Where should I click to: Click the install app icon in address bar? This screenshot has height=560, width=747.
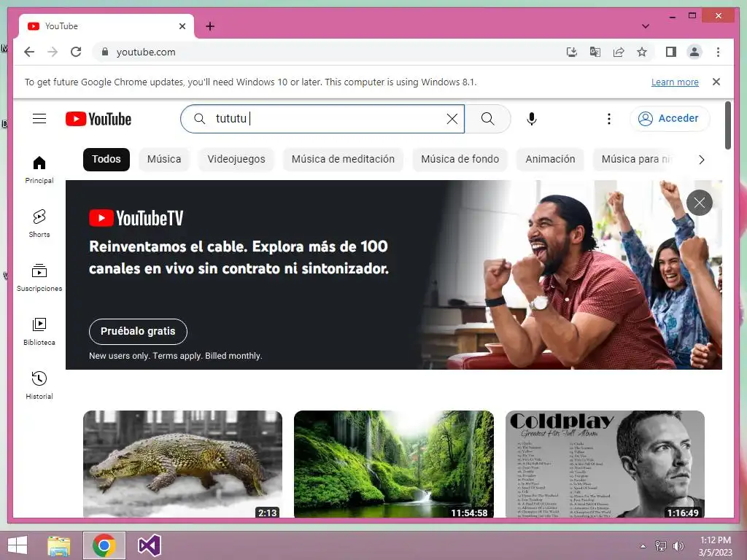tap(572, 52)
